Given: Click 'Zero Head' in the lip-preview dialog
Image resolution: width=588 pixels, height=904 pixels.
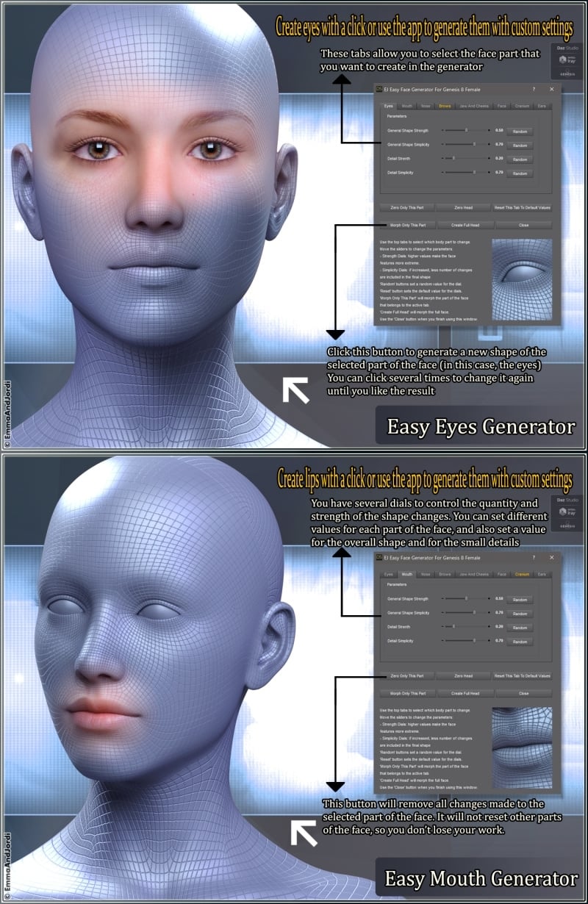Looking at the screenshot, I should [x=464, y=675].
